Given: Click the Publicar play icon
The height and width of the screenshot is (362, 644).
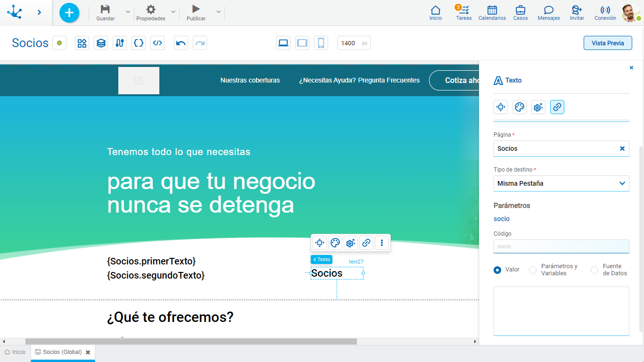Looking at the screenshot, I should (x=196, y=9).
